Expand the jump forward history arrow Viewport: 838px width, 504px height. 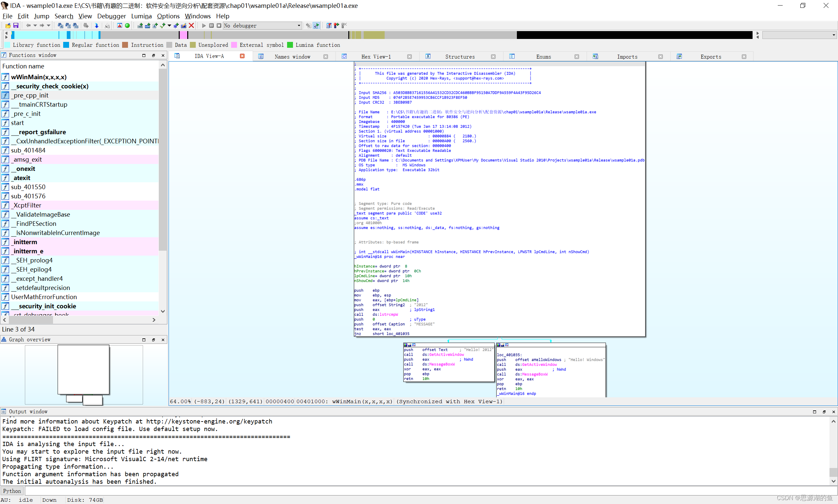(x=48, y=26)
